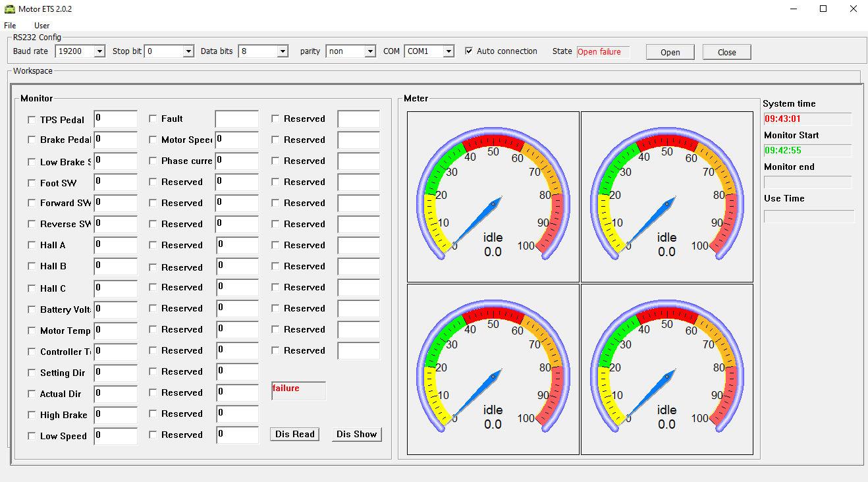
Task: Enable the Forward SW checkbox
Action: tap(32, 203)
